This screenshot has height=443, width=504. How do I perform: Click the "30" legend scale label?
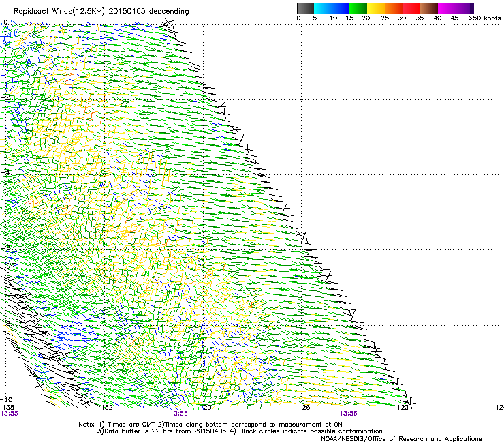[x=402, y=18]
